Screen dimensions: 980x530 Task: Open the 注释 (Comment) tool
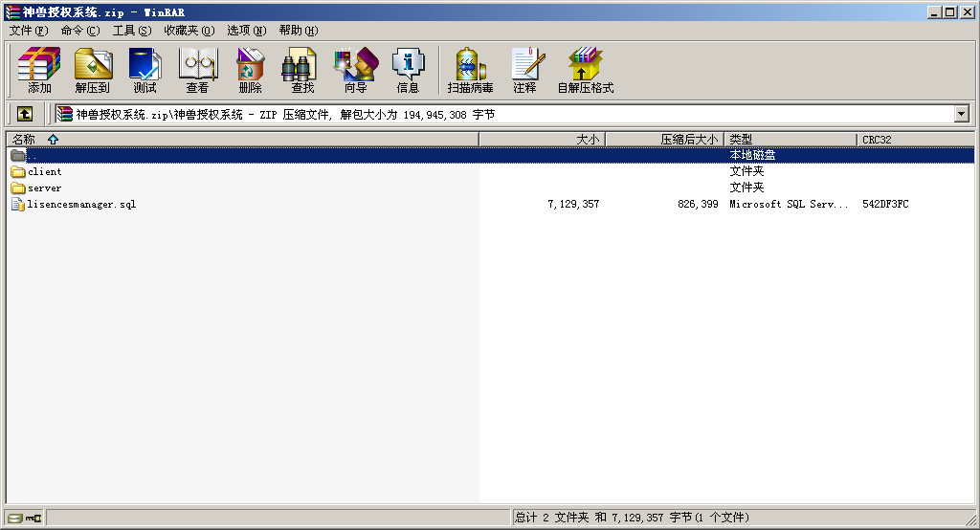(x=524, y=70)
